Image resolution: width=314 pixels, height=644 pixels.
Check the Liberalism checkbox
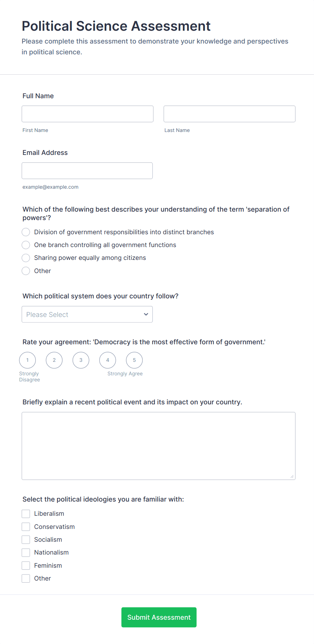pos(26,513)
